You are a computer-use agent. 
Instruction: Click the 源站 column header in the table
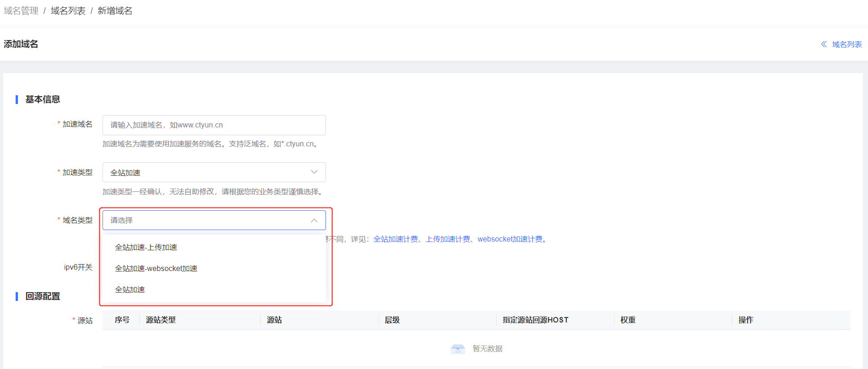tap(274, 320)
